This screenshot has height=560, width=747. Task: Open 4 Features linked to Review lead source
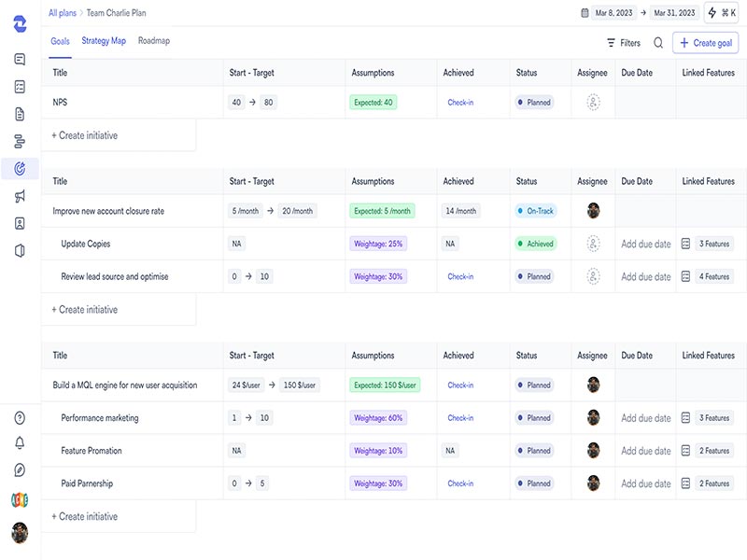[x=706, y=276]
